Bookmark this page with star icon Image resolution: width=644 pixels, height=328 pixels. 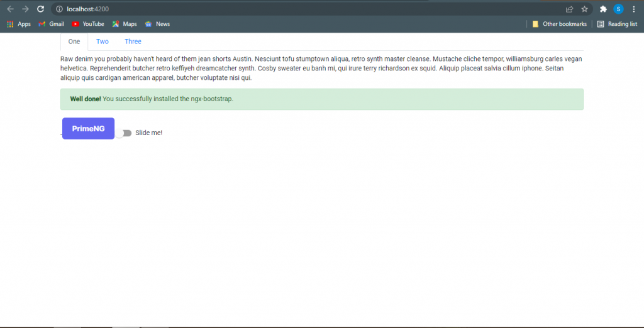(x=584, y=9)
